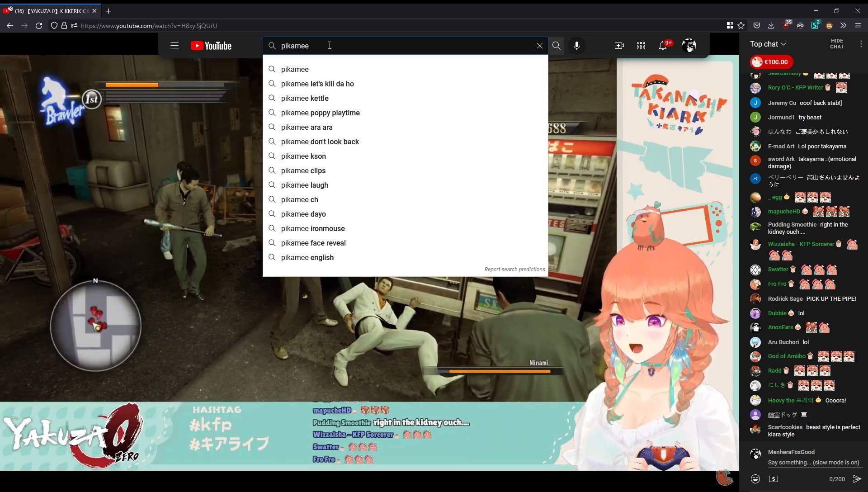The height and width of the screenshot is (492, 868).
Task: Open extension icon with 35 badge
Action: coord(787,24)
